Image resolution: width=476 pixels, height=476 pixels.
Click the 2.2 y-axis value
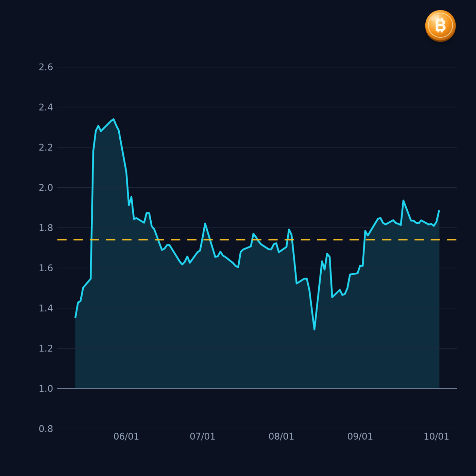(46, 148)
